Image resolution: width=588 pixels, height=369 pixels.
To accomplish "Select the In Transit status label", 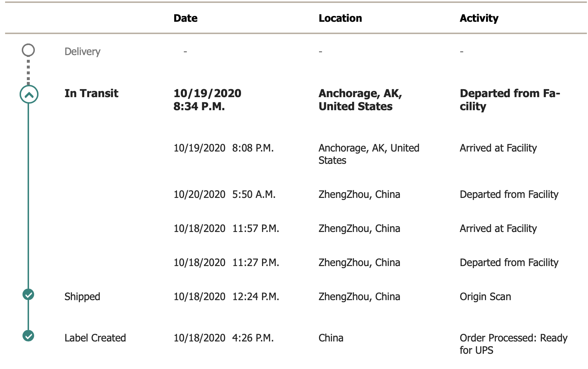I will pos(91,94).
